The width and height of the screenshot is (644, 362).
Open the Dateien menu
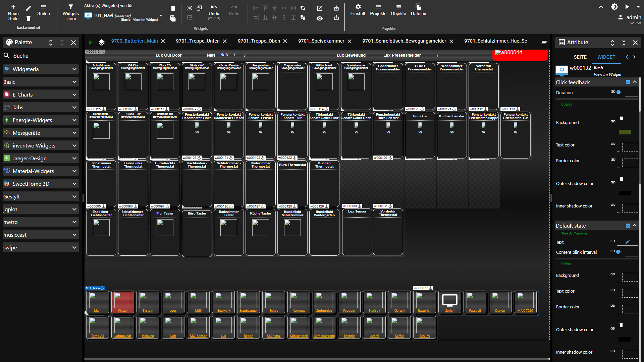point(418,10)
